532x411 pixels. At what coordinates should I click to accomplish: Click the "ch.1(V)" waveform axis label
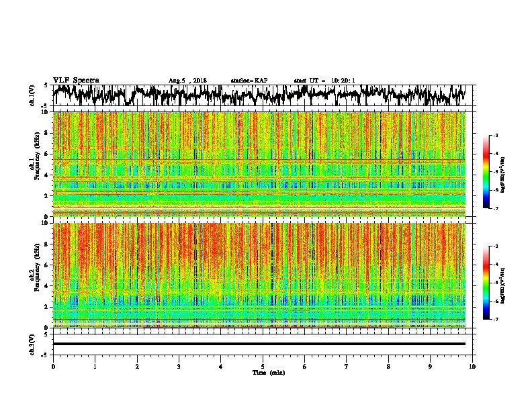[32, 95]
